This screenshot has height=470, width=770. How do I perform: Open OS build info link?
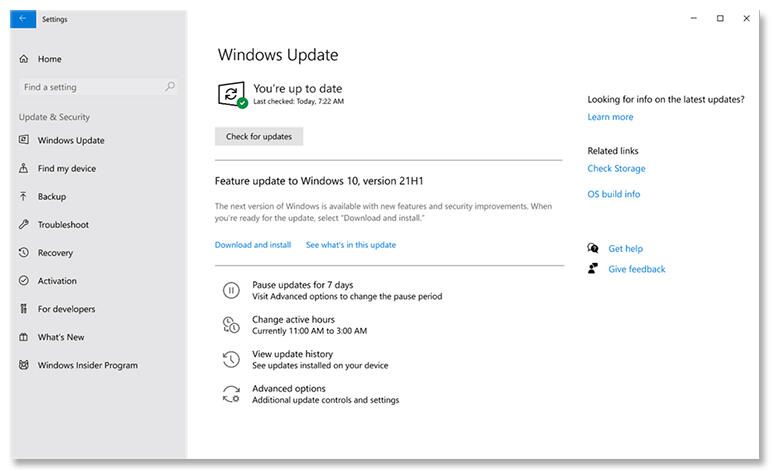click(614, 194)
